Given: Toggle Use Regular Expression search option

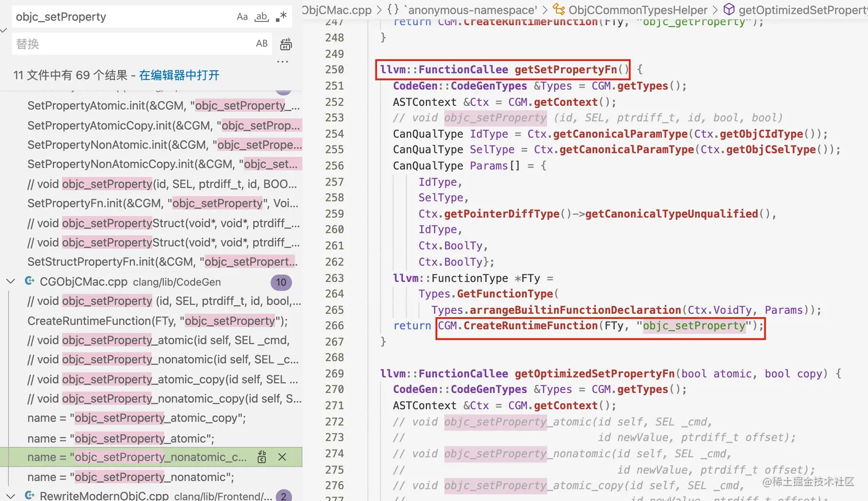Looking at the screenshot, I should point(281,17).
